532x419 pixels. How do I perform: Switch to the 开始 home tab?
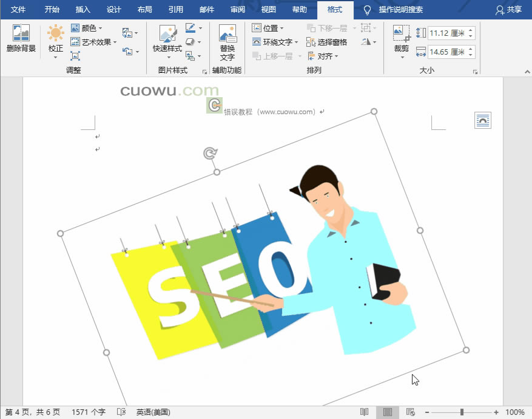click(x=52, y=10)
